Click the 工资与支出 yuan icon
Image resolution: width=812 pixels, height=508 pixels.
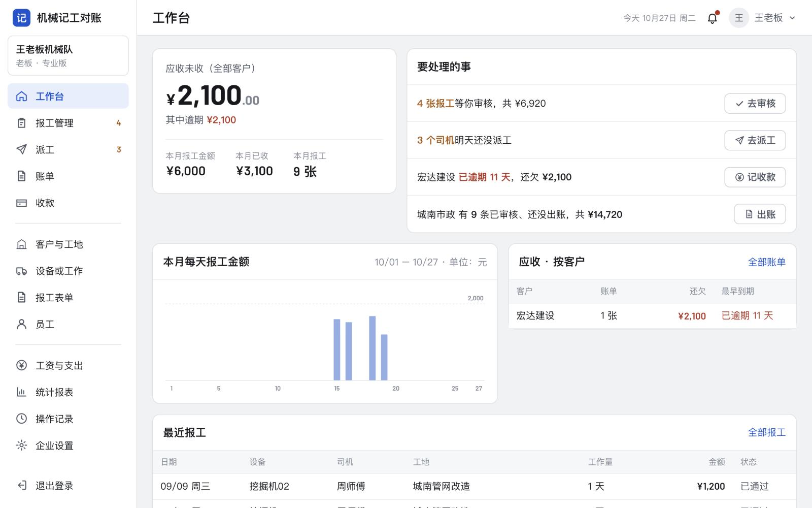click(x=21, y=365)
